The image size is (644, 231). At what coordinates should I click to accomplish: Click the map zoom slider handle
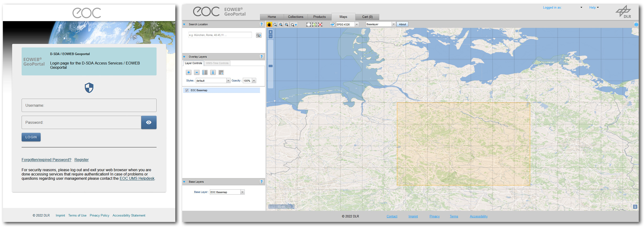tap(270, 66)
